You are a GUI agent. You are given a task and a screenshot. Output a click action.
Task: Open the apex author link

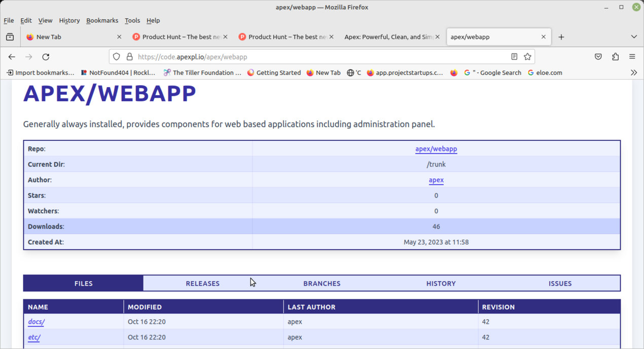[436, 180]
